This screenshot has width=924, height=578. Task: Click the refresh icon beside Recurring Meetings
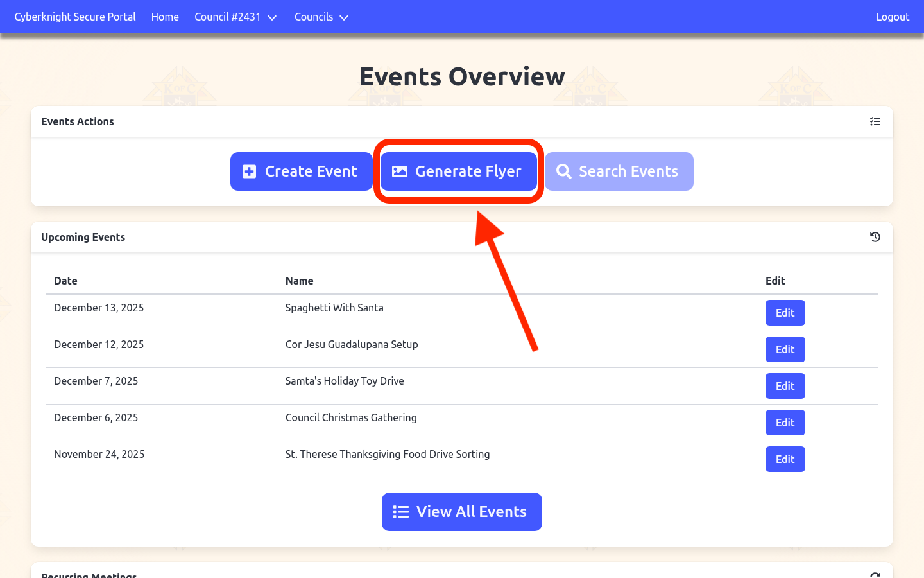tap(875, 575)
